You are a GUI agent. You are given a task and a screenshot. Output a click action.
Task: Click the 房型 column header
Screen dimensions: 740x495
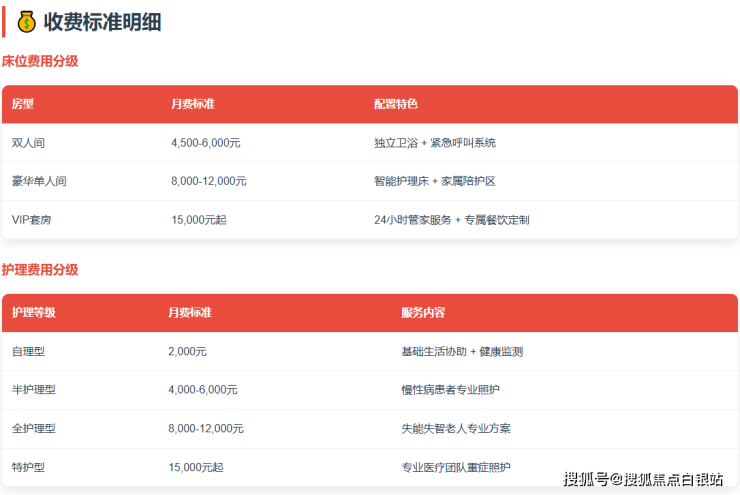23,104
